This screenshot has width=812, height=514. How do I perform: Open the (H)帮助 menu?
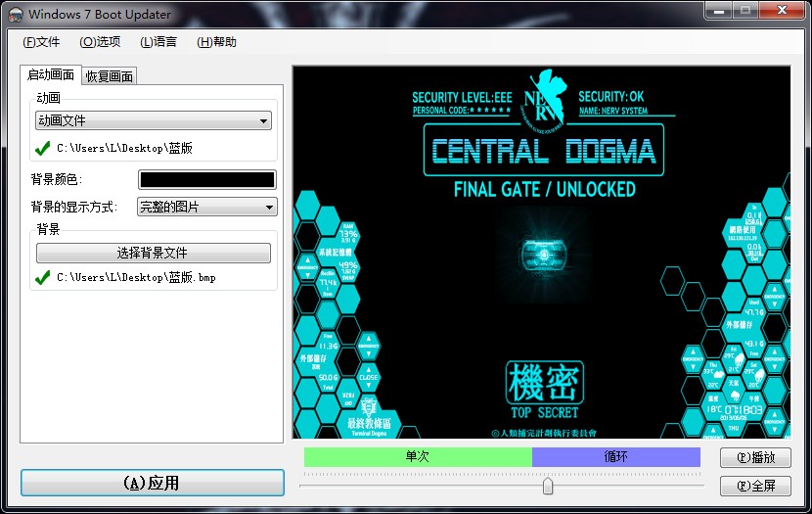click(216, 42)
